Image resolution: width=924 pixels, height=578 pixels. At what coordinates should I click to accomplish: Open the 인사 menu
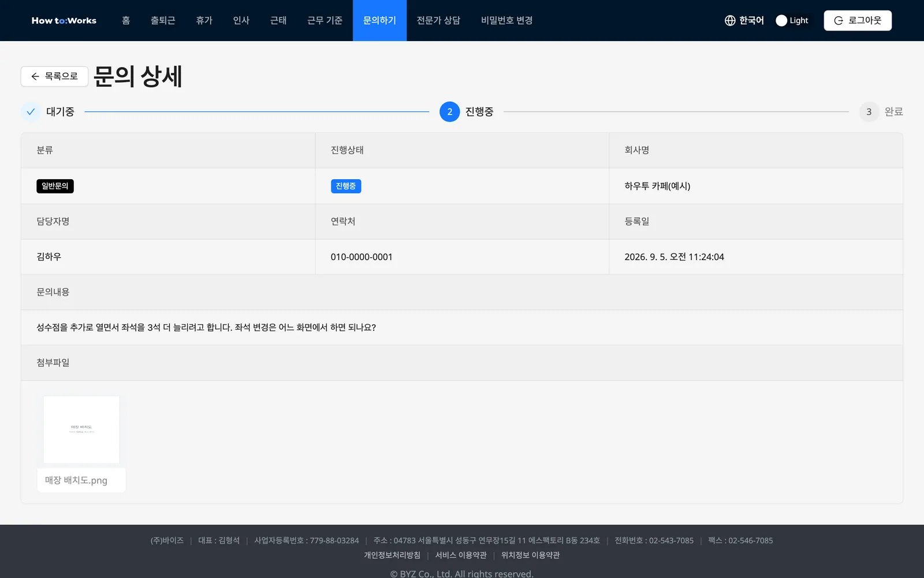click(x=241, y=20)
